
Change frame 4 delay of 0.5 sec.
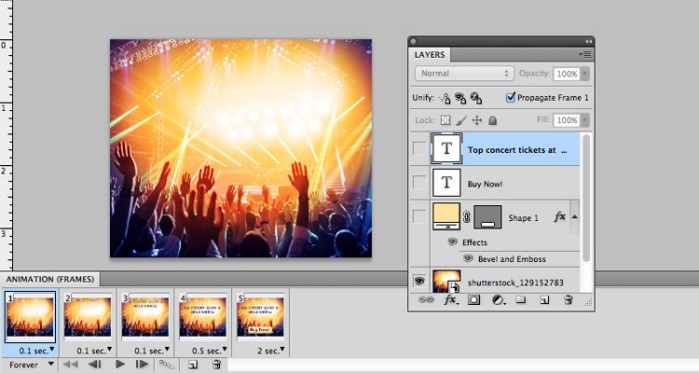(210, 351)
